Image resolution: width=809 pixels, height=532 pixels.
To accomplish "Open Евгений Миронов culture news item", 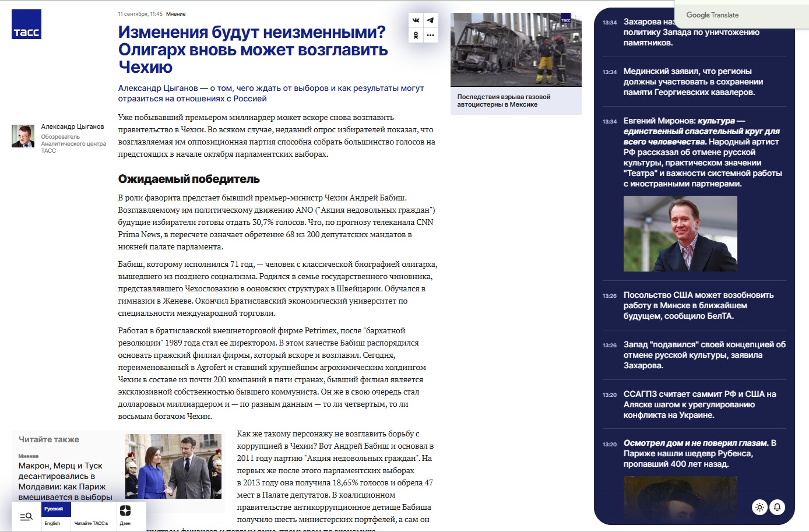I will point(703,152).
